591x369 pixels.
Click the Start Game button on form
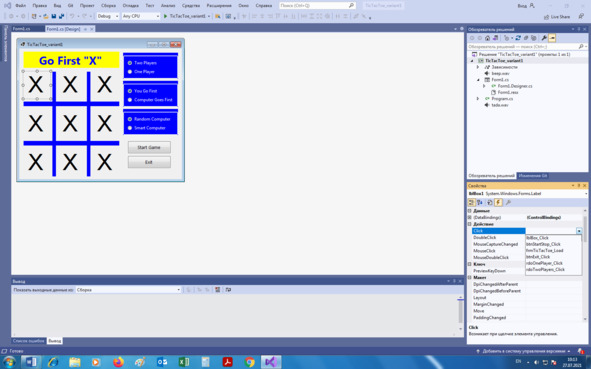149,147
